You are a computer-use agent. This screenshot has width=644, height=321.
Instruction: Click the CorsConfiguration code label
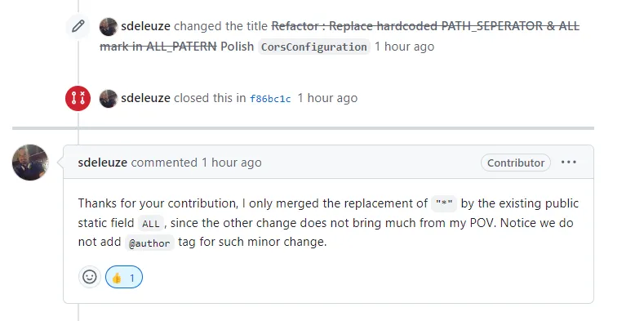[x=314, y=47]
